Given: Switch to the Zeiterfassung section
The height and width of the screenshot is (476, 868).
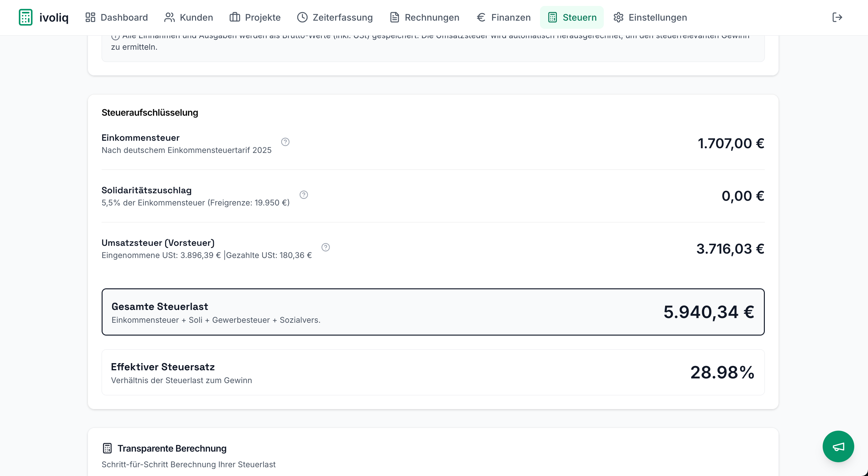Looking at the screenshot, I should pos(335,17).
